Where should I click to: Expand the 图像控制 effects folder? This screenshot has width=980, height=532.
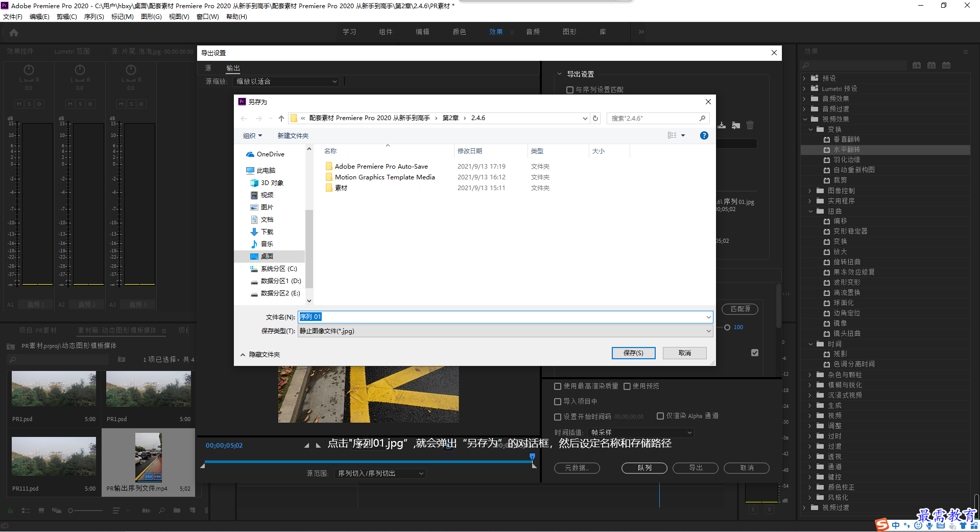point(810,191)
